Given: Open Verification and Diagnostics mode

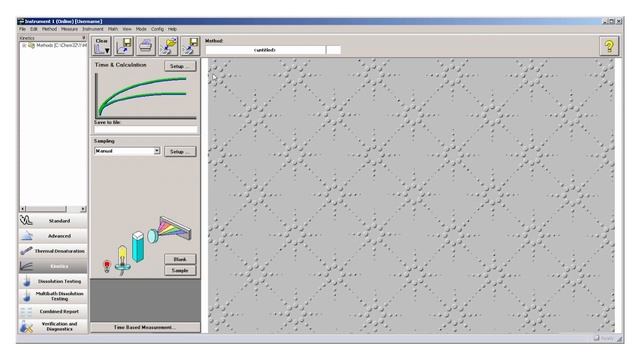Looking at the screenshot, I should (53, 327).
